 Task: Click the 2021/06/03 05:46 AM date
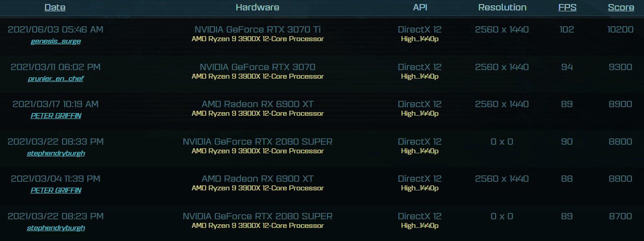coord(56,29)
